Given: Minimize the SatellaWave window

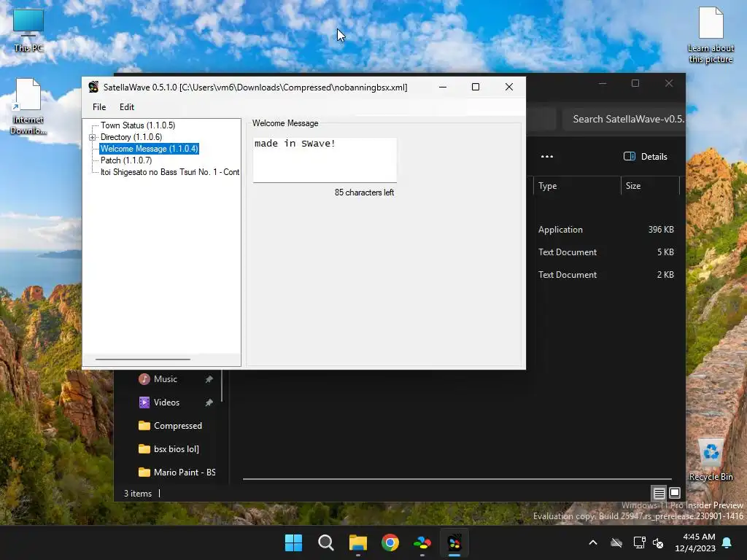Looking at the screenshot, I should tap(443, 87).
